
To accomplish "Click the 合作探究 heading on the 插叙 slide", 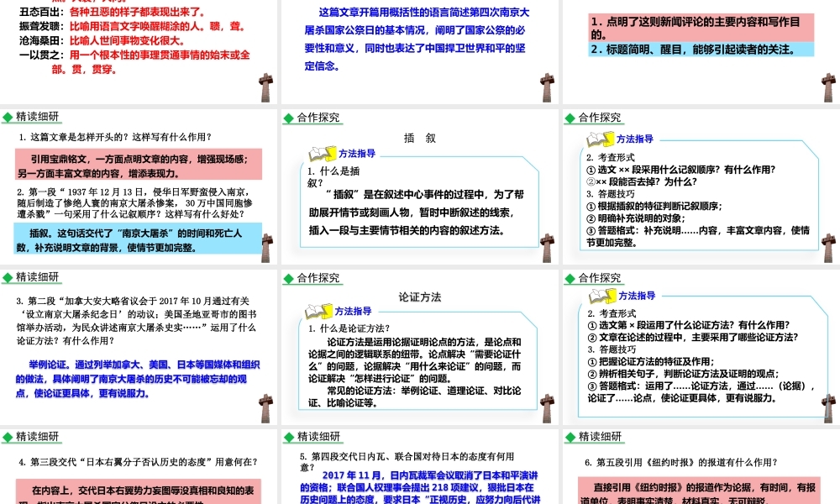I will [318, 118].
